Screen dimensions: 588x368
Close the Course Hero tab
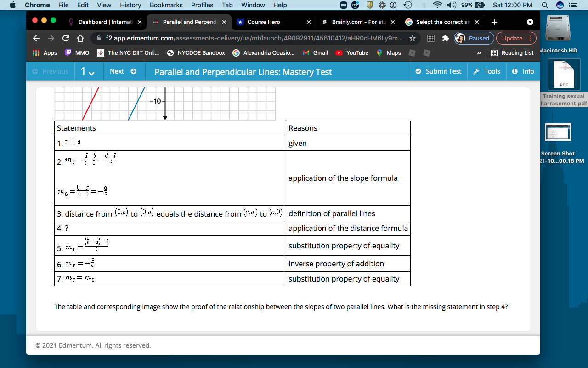coord(308,22)
